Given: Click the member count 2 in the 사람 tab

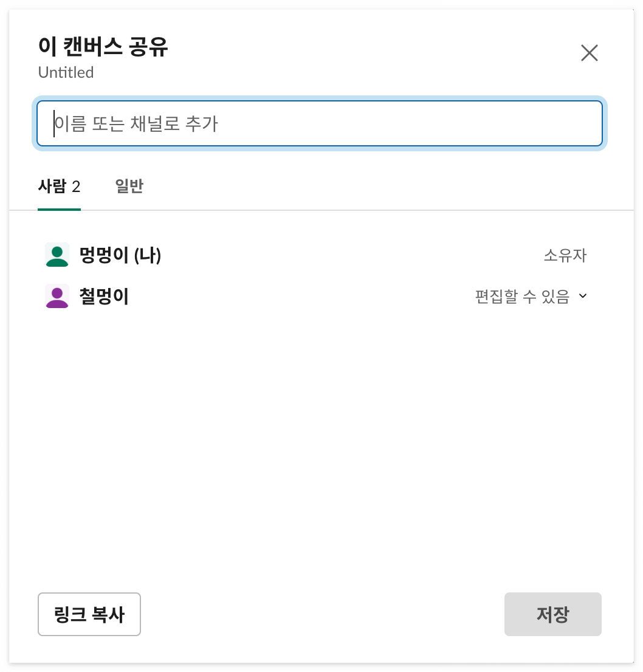Looking at the screenshot, I should [76, 187].
